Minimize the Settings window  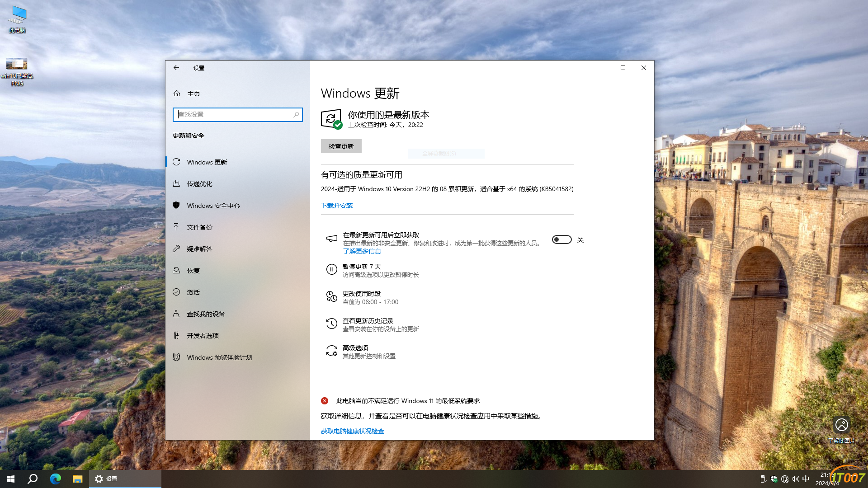point(602,68)
